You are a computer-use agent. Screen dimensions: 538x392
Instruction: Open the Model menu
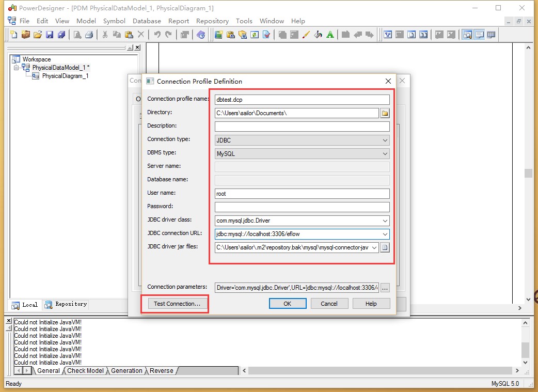pyautogui.click(x=86, y=21)
